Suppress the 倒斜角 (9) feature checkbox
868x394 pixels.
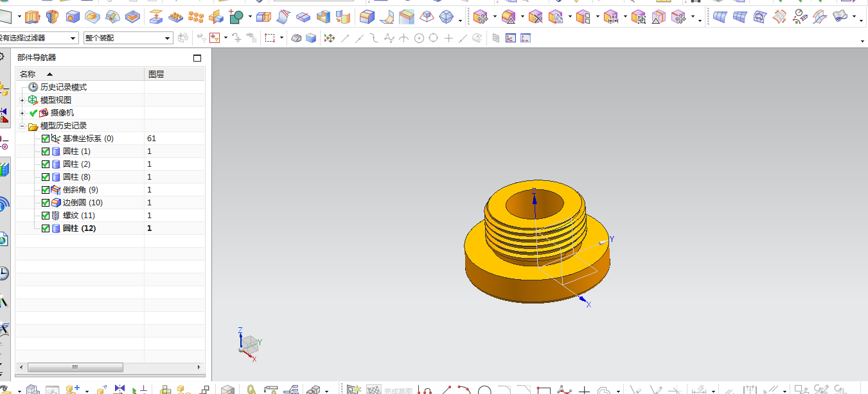[46, 190]
